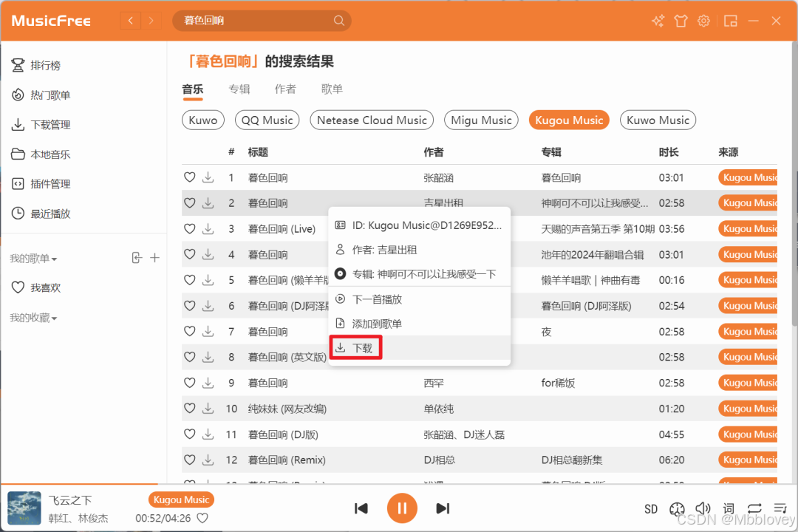Select the Netease Cloud Music source

pyautogui.click(x=372, y=120)
